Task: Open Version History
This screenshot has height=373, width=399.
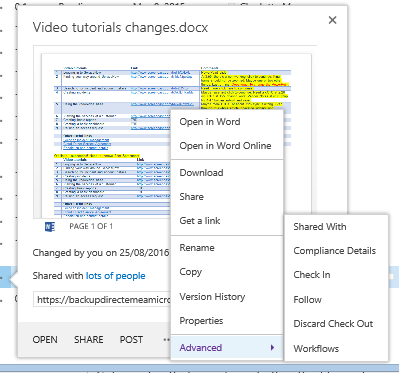Action: [227, 297]
